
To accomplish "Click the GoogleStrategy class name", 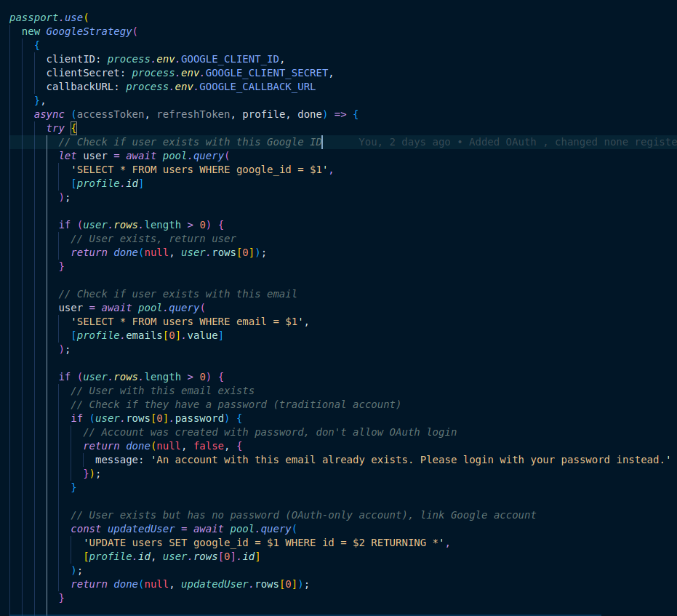I will 89,31.
